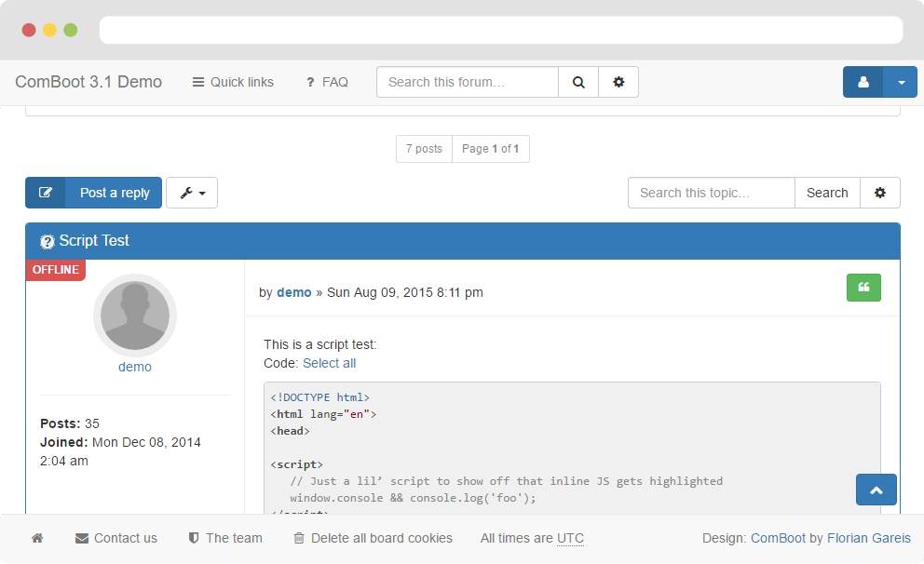This screenshot has height=564, width=924.
Task: Quote the demo post using green button
Action: 863,288
